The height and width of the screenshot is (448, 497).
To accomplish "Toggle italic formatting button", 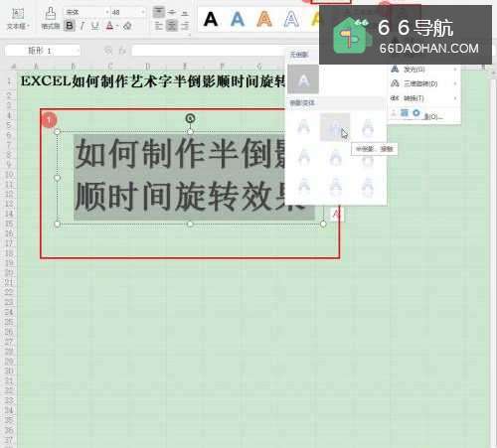I will 83,26.
